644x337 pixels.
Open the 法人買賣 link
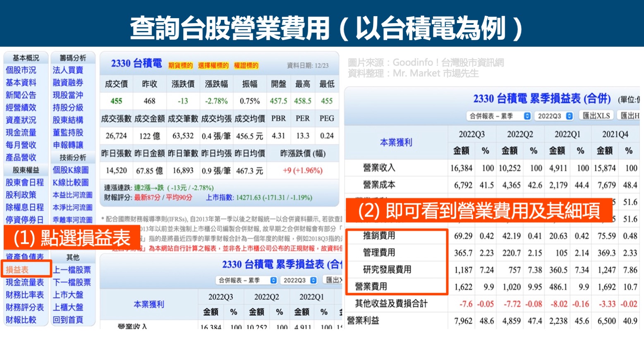tap(68, 70)
